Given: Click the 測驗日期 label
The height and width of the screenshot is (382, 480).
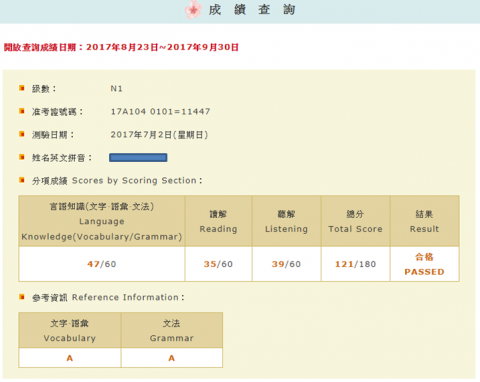Looking at the screenshot, I should click(53, 135).
